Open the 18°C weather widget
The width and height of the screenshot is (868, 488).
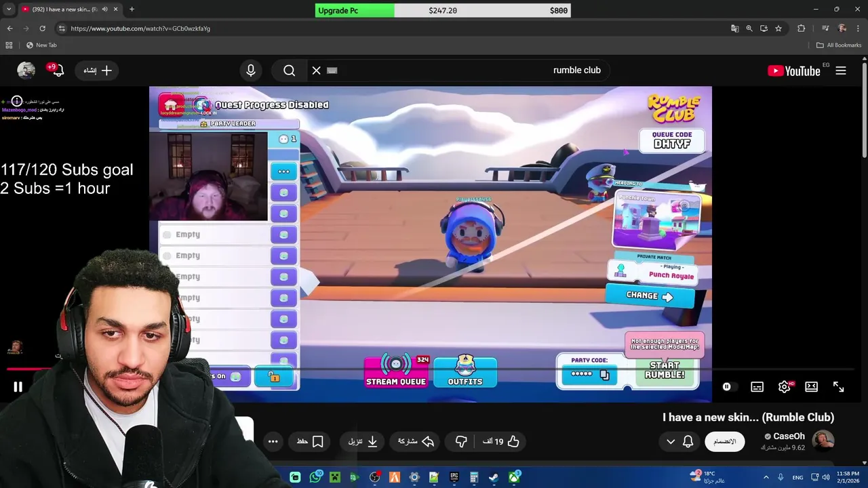tap(707, 477)
